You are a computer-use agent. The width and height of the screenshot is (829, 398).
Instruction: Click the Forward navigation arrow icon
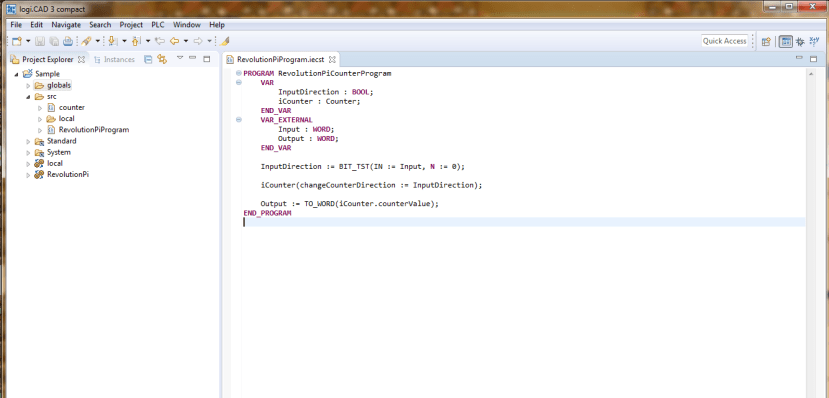click(x=198, y=41)
